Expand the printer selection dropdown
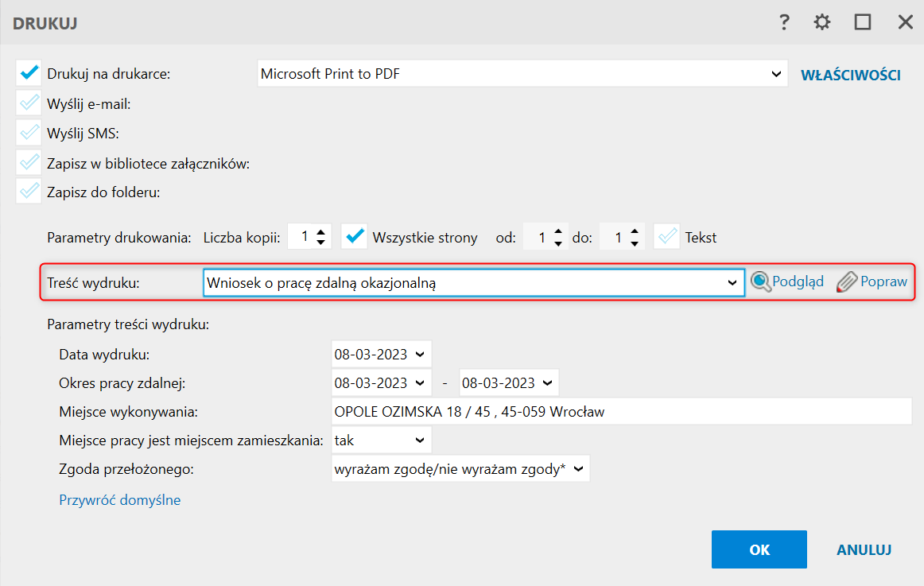Screen dimensions: 924x586 776,74
